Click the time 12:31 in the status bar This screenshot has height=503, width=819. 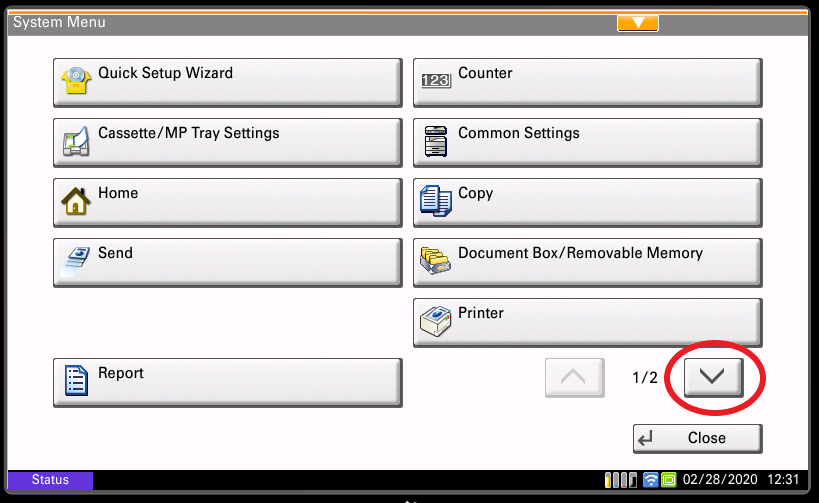pyautogui.click(x=783, y=479)
